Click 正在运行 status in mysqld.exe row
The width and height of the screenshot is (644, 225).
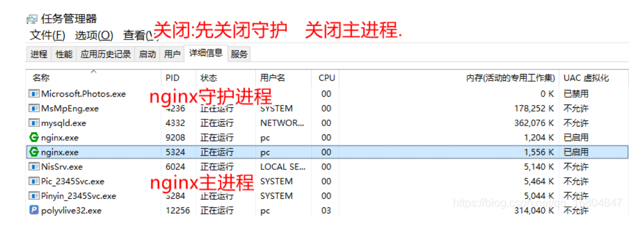pos(217,123)
